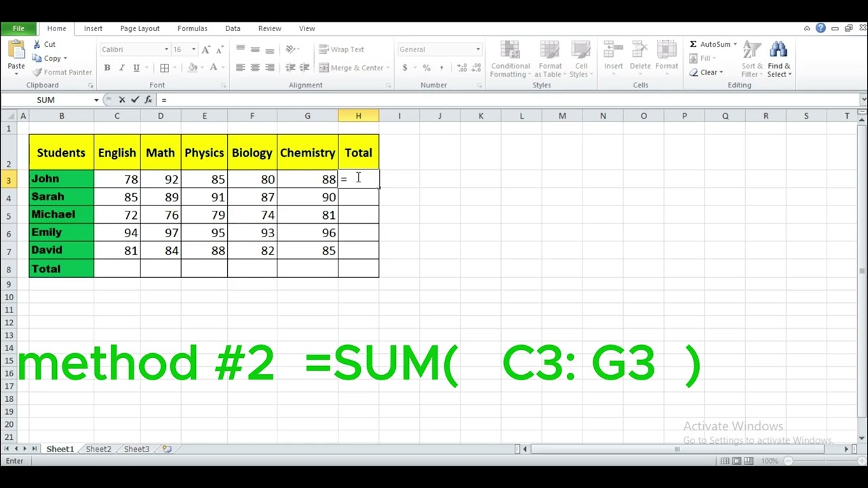
Task: Open the Fill Color dropdown arrow
Action: (x=202, y=68)
